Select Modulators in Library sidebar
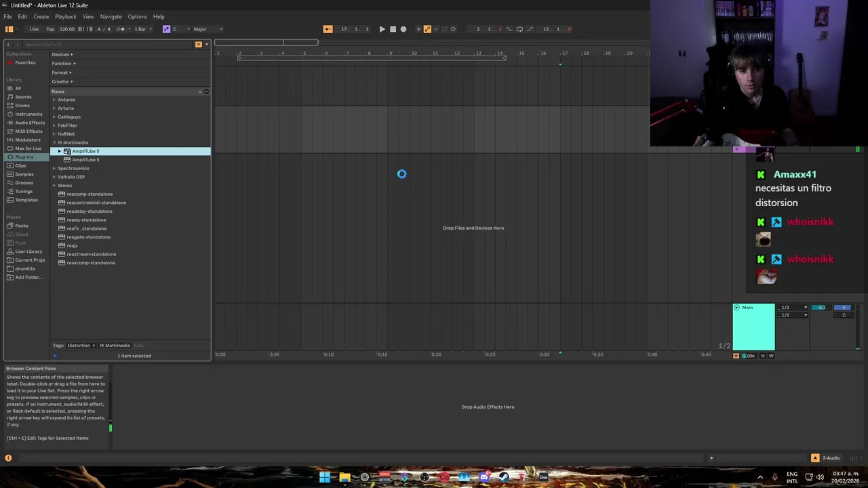The image size is (868, 488). click(28, 140)
